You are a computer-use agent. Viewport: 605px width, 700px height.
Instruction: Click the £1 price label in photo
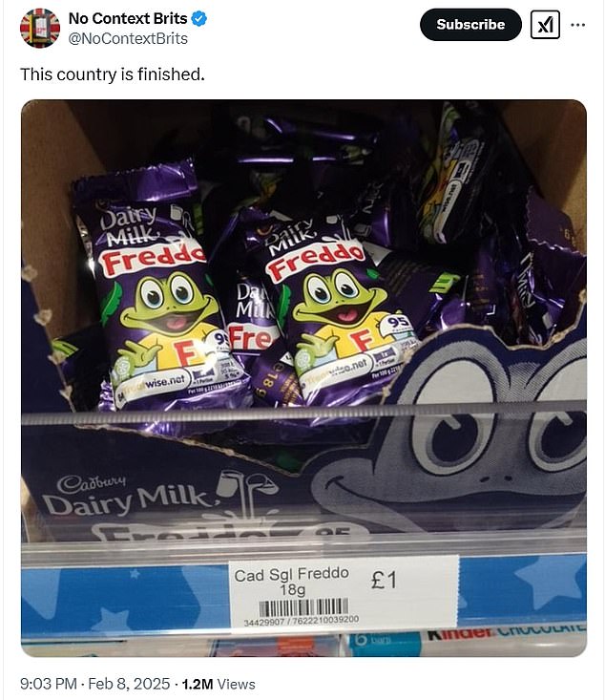[384, 581]
